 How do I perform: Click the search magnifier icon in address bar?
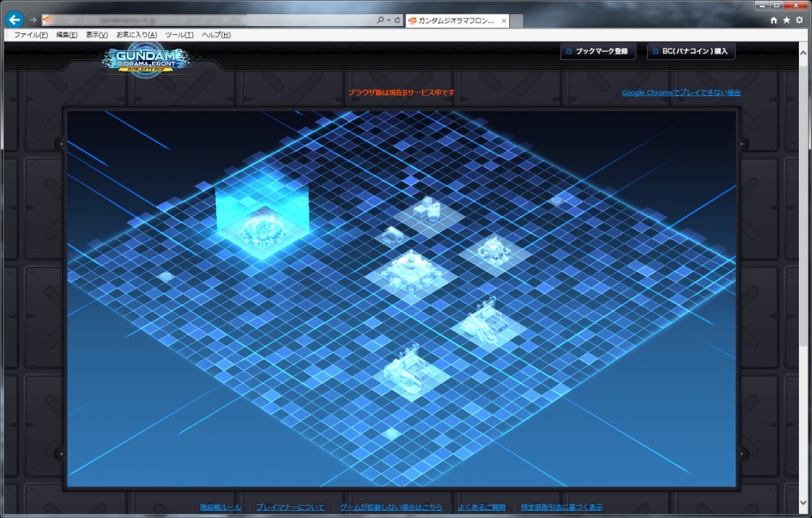pos(381,19)
